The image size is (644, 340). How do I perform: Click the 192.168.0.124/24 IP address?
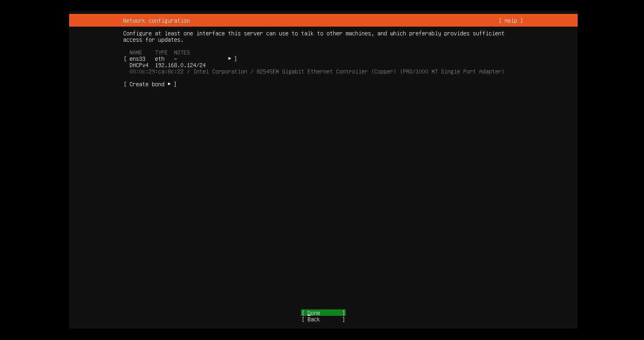[x=180, y=65]
